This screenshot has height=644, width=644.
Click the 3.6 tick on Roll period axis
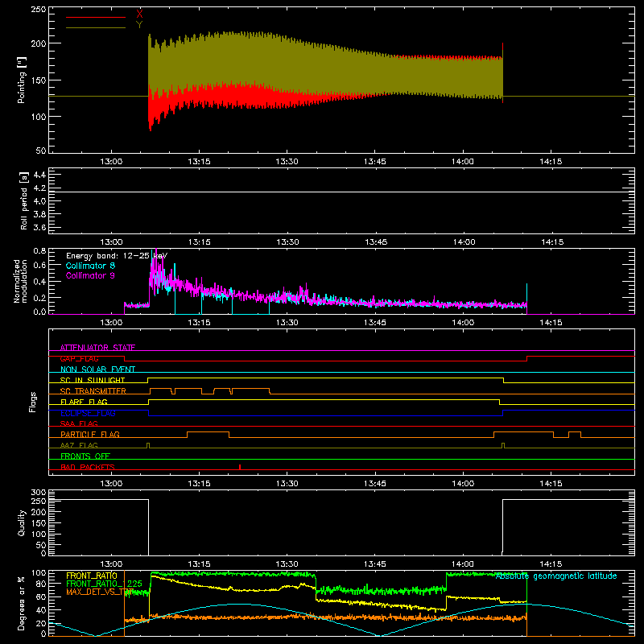pos(39,228)
